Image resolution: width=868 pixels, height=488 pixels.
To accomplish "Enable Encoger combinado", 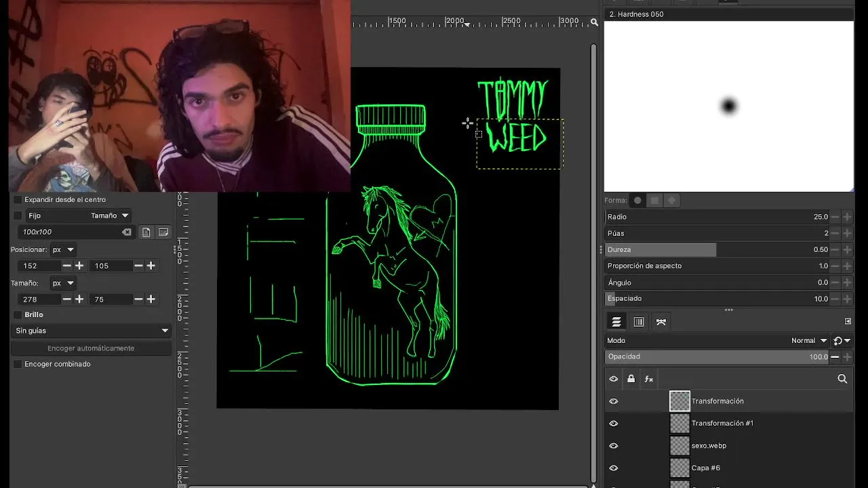I will click(18, 364).
